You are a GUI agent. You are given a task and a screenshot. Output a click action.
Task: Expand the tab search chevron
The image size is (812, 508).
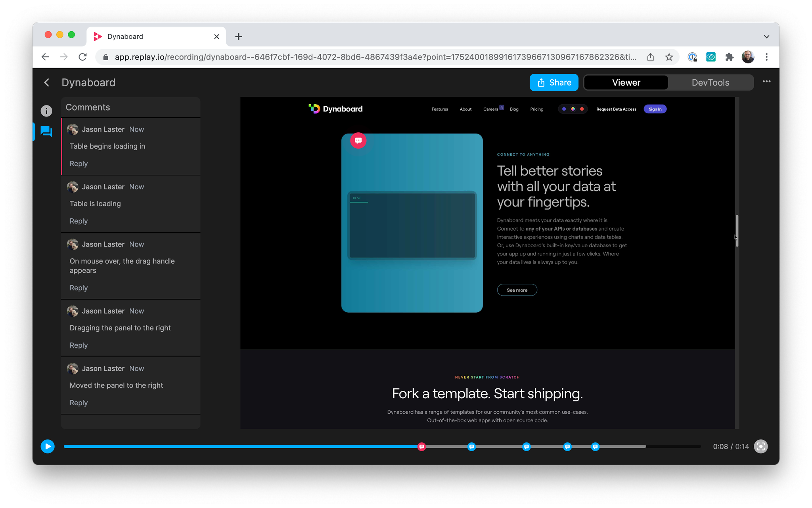click(x=766, y=36)
